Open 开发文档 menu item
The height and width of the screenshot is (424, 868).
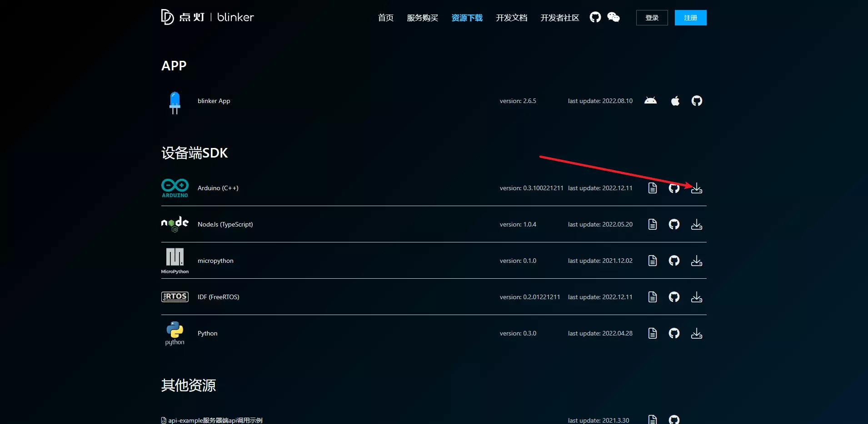pos(512,18)
